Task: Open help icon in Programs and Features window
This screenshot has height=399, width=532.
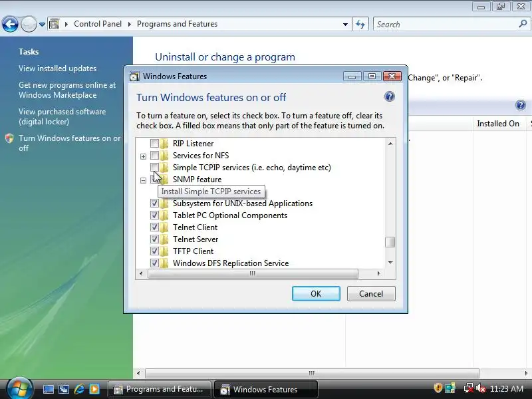Action: click(521, 105)
